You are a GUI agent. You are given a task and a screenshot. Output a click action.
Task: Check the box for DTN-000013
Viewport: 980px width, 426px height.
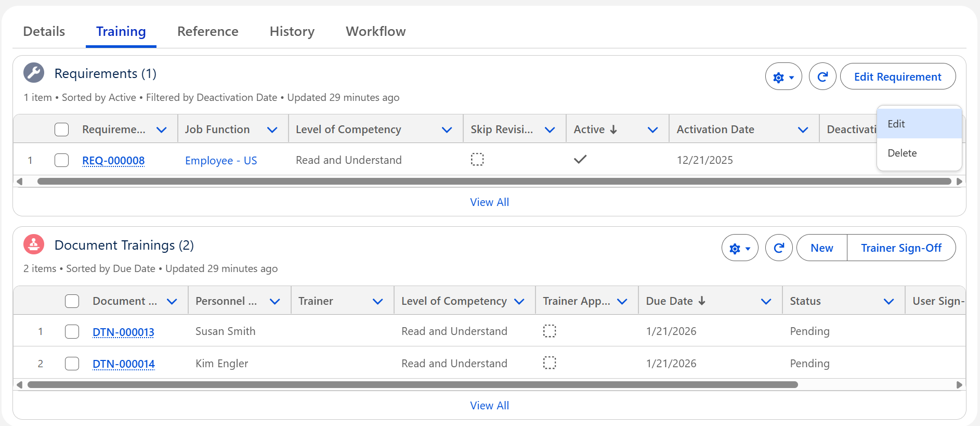72,332
